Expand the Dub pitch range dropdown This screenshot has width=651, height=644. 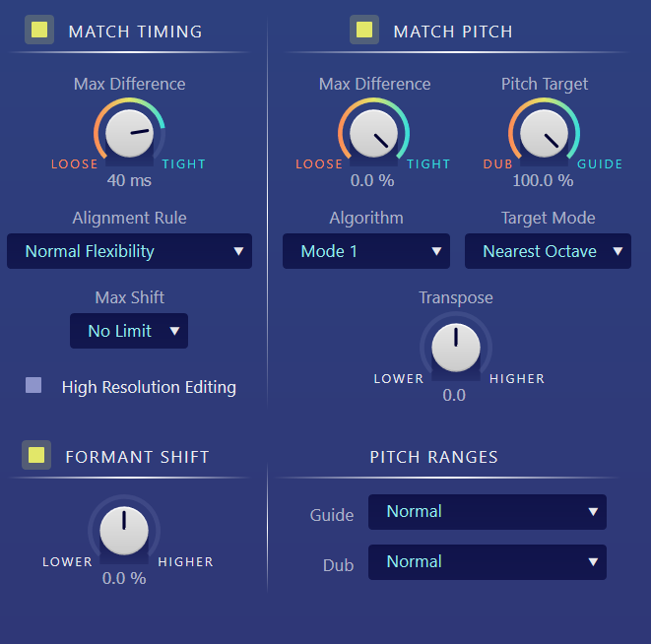(488, 562)
